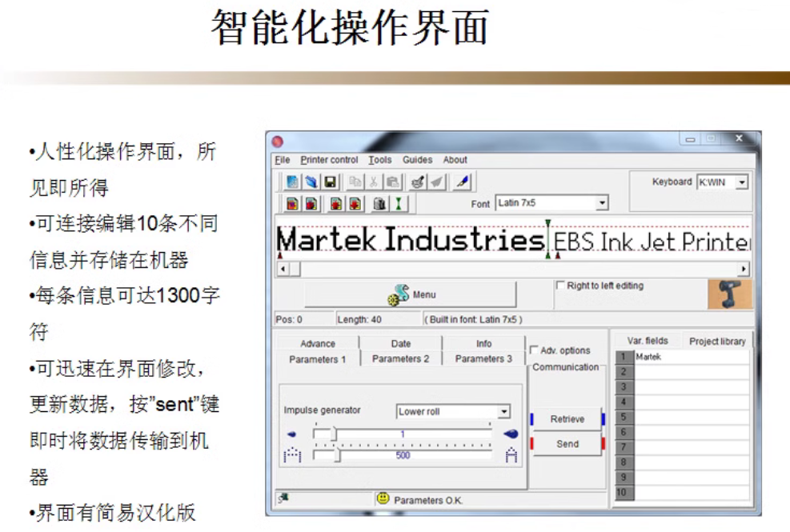This screenshot has width=790, height=532.
Task: Open the Guides menu
Action: tap(417, 160)
